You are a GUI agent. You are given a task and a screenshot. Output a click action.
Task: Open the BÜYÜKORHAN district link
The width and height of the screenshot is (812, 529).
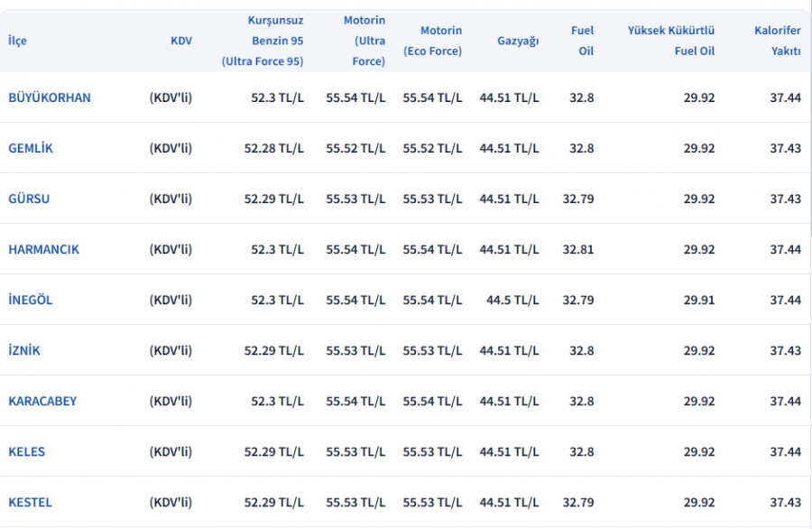(50, 97)
